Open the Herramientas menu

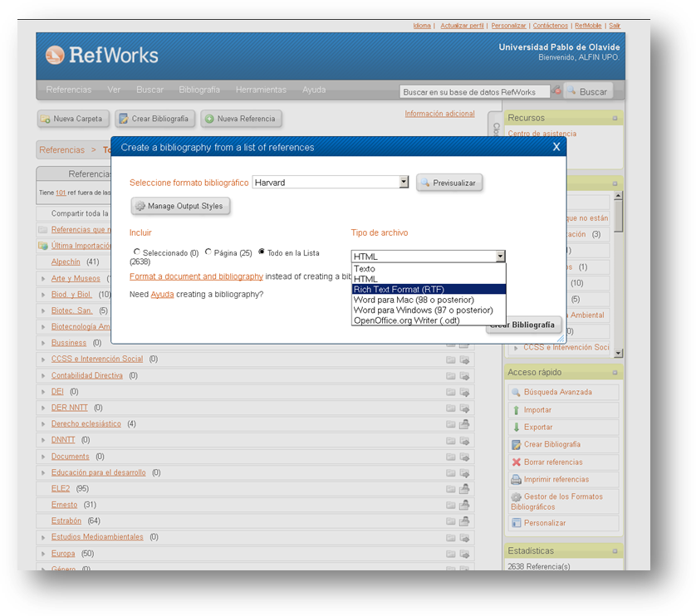click(261, 90)
